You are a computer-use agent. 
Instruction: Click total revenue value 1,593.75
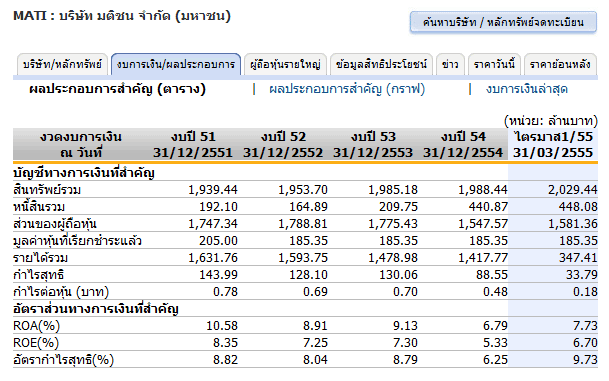(x=303, y=258)
